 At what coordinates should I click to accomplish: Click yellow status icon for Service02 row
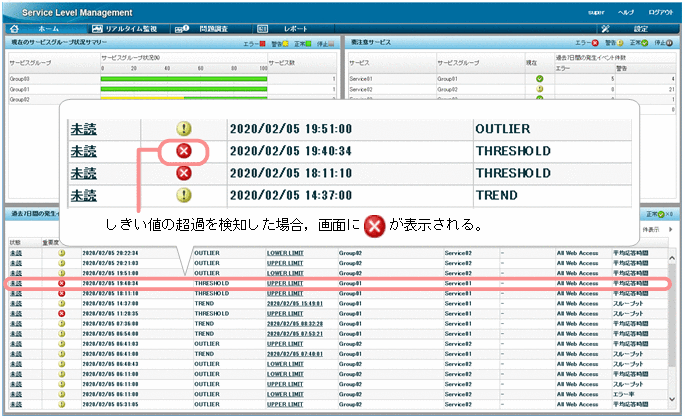(x=539, y=89)
